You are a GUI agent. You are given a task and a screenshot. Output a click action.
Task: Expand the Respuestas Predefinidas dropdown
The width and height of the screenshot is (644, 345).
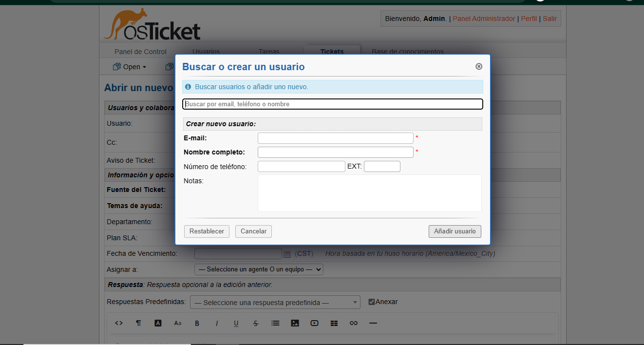pyautogui.click(x=275, y=303)
